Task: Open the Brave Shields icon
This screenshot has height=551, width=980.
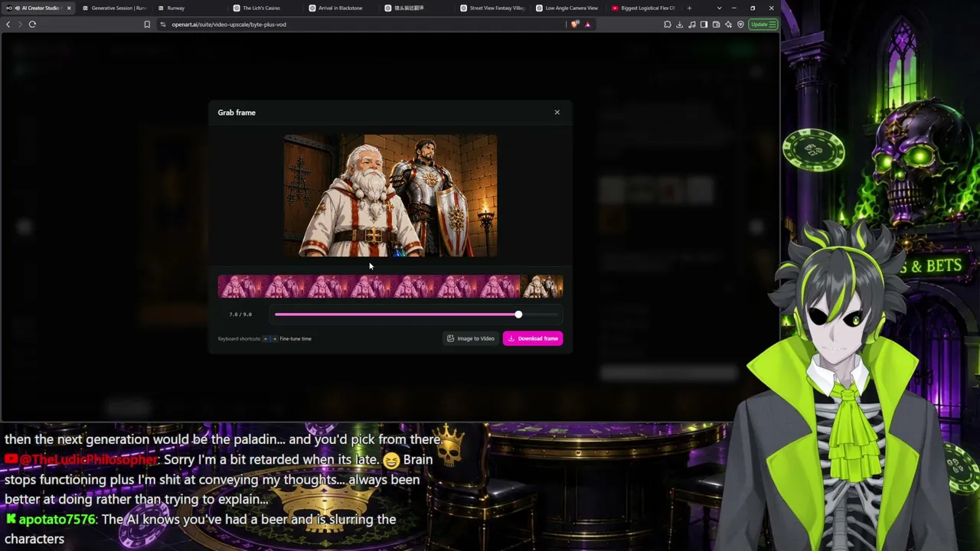Action: point(575,24)
